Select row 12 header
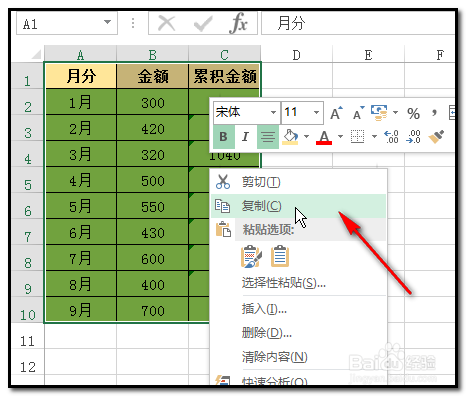Image resolution: width=466 pixels, height=396 pixels. [x=27, y=362]
